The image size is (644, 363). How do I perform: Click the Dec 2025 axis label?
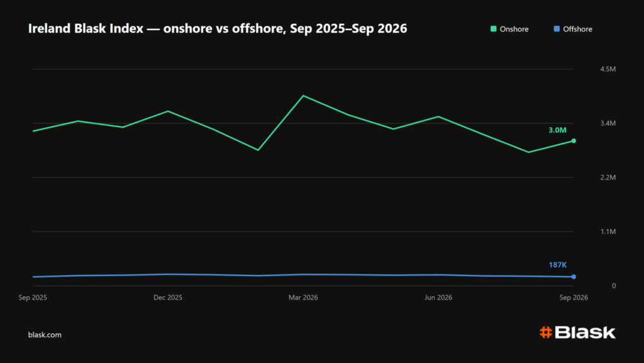coord(168,298)
